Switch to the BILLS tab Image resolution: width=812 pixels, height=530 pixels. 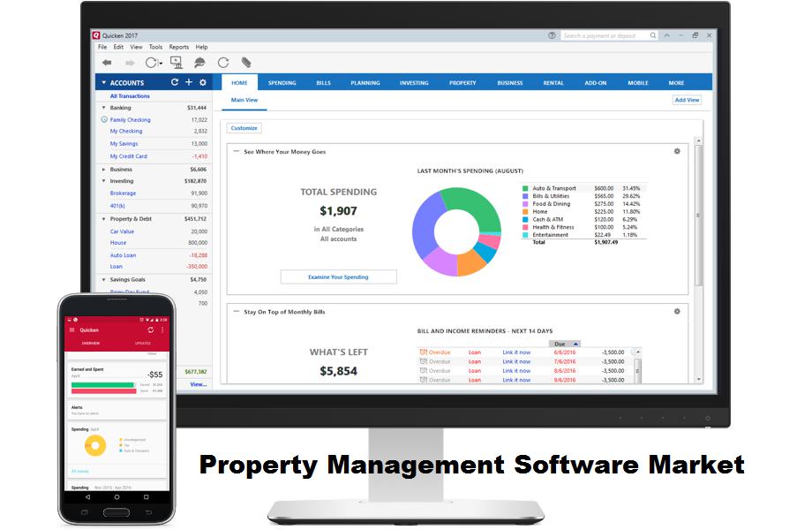click(323, 83)
